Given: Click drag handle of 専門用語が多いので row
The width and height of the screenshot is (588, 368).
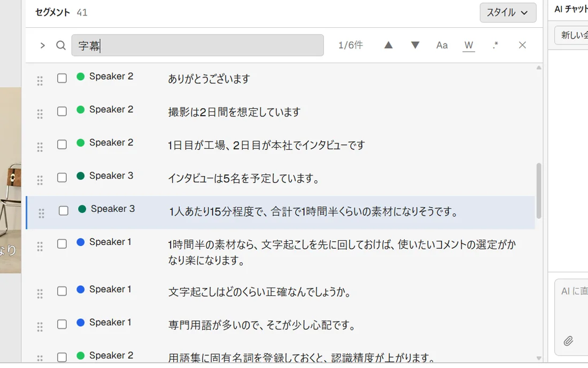Looking at the screenshot, I should (x=40, y=327).
